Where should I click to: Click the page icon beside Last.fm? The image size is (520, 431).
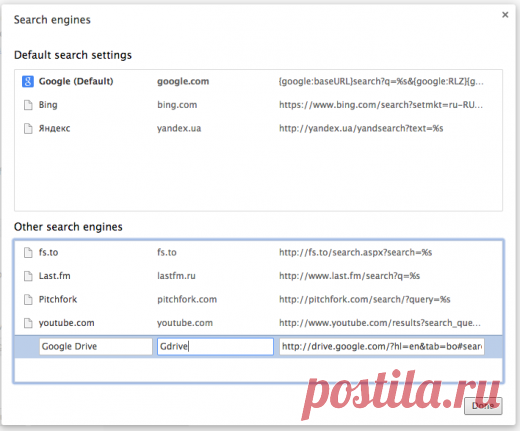coord(28,276)
